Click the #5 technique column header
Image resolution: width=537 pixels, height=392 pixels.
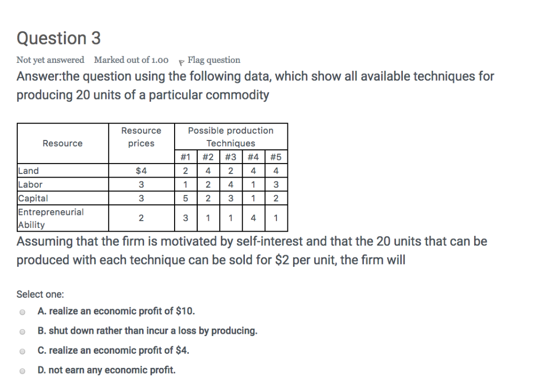pos(276,157)
